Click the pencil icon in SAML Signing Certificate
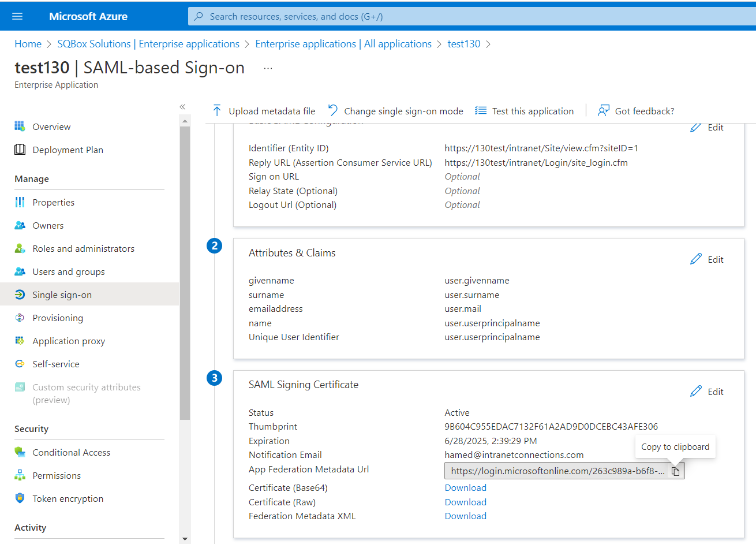Viewport: 756px width, 544px height. (696, 391)
